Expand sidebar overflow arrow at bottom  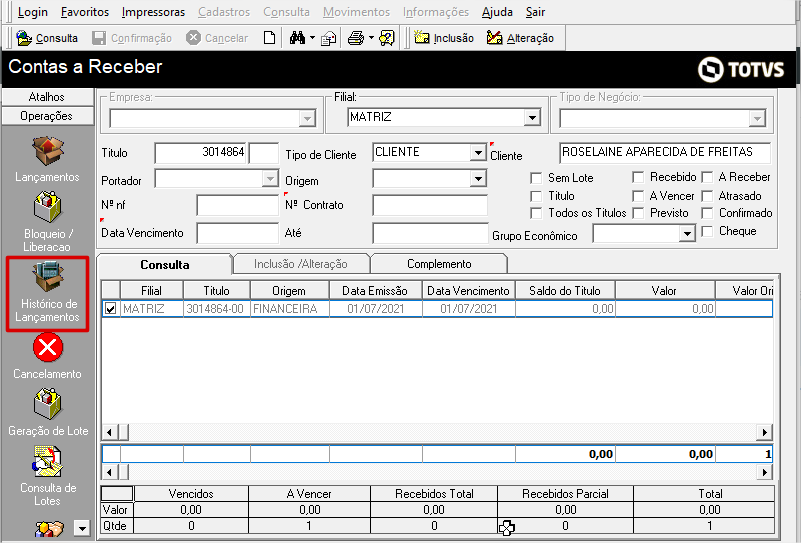[82, 528]
